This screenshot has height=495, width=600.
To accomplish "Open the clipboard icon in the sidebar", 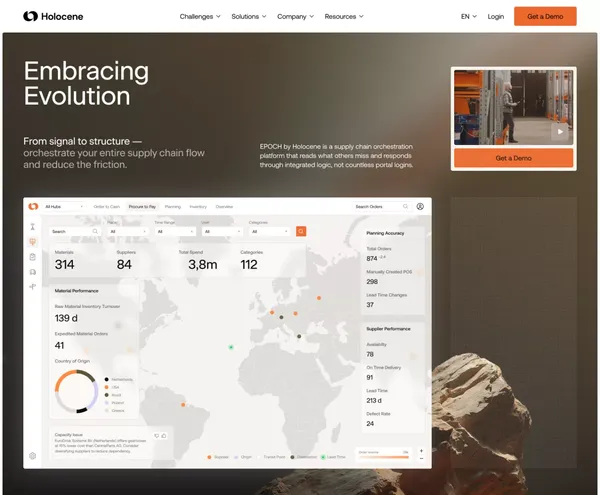I will pos(33,257).
